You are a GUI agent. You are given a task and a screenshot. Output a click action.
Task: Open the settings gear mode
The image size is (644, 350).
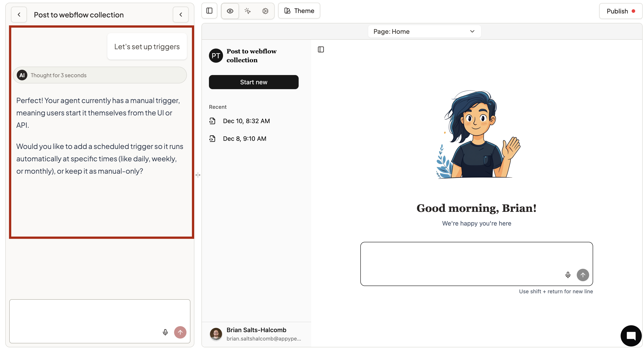coord(265,11)
